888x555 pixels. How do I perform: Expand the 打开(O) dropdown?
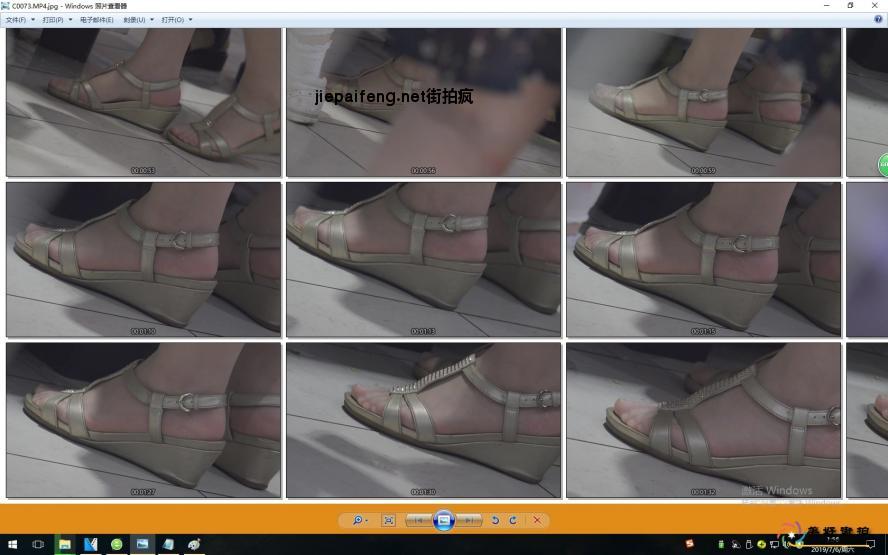pyautogui.click(x=176, y=19)
